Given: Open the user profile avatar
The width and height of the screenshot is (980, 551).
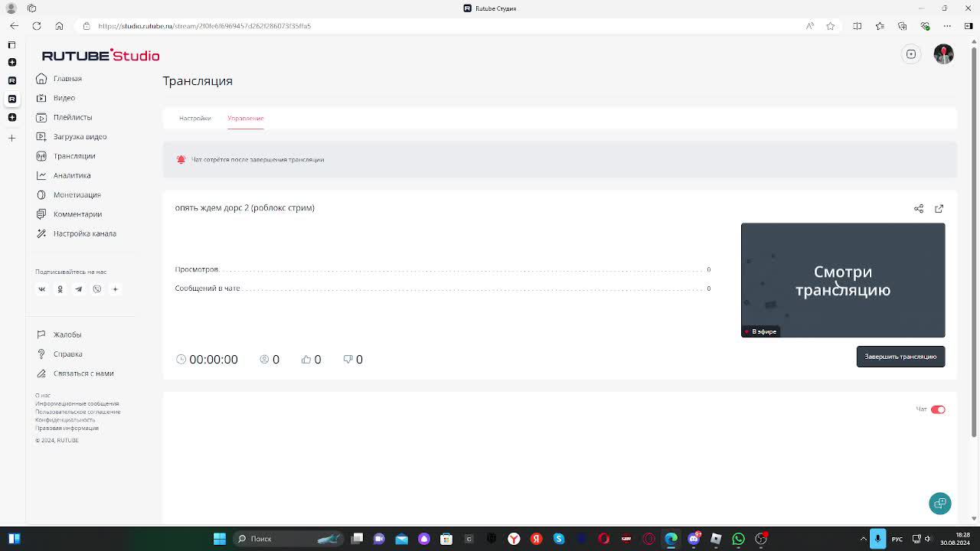Looking at the screenshot, I should 943,54.
